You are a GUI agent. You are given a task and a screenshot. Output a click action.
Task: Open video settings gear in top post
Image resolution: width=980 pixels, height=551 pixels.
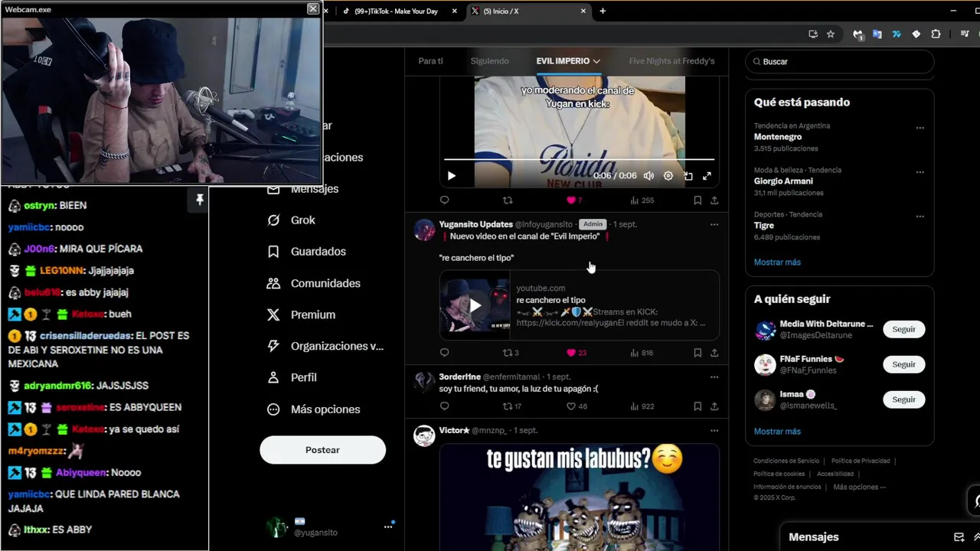(668, 176)
